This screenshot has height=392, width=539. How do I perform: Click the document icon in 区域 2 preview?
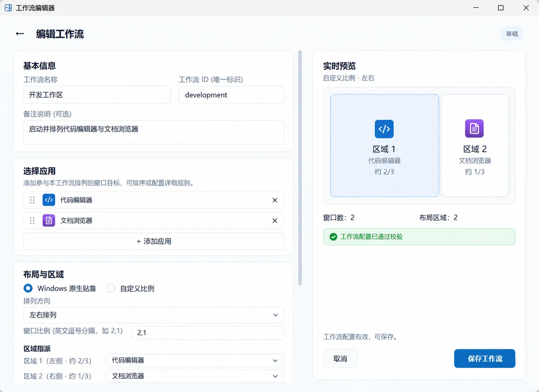pos(474,129)
